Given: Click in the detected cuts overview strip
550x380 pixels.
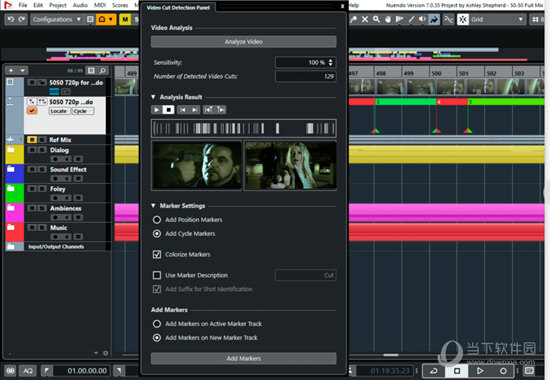Looking at the screenshot, I should pos(243,128).
